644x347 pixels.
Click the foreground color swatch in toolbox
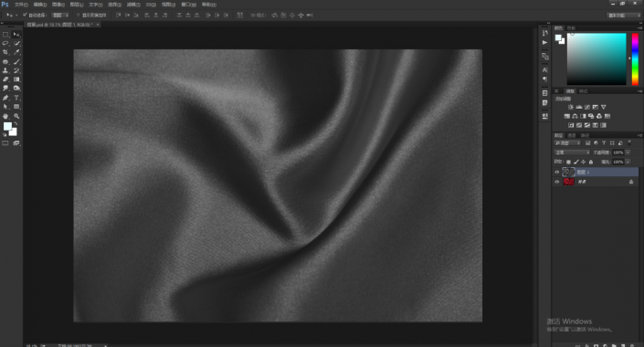click(7, 126)
